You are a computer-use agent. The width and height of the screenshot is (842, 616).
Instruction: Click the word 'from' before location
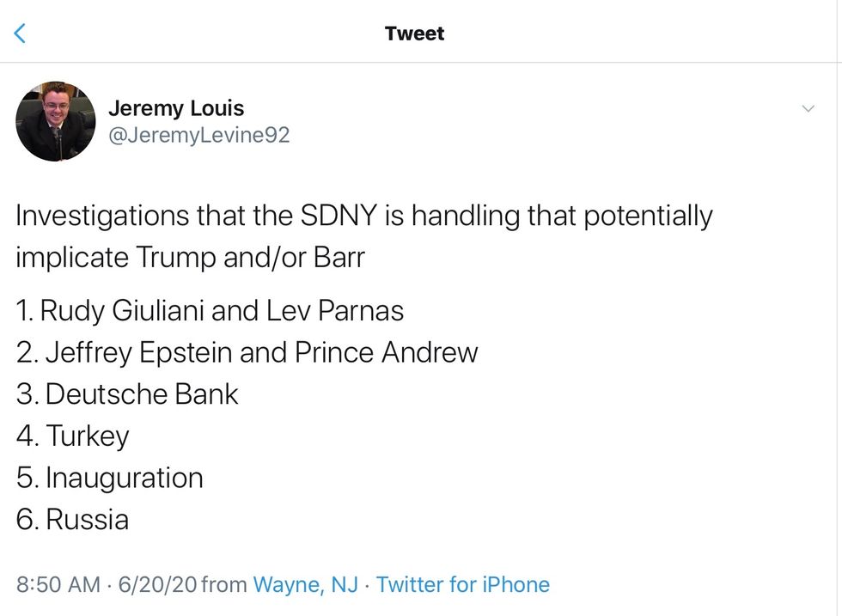[224, 585]
